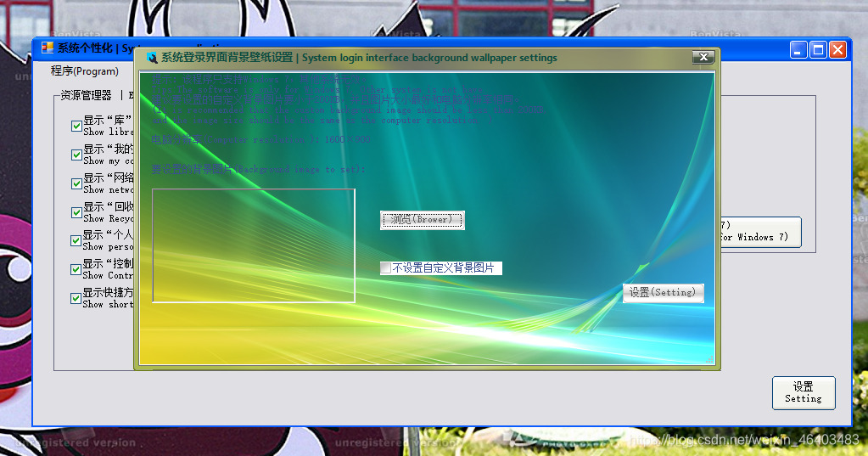Toggle 显示"控制 Show Control checkbox
This screenshot has width=868, height=456.
(76, 269)
